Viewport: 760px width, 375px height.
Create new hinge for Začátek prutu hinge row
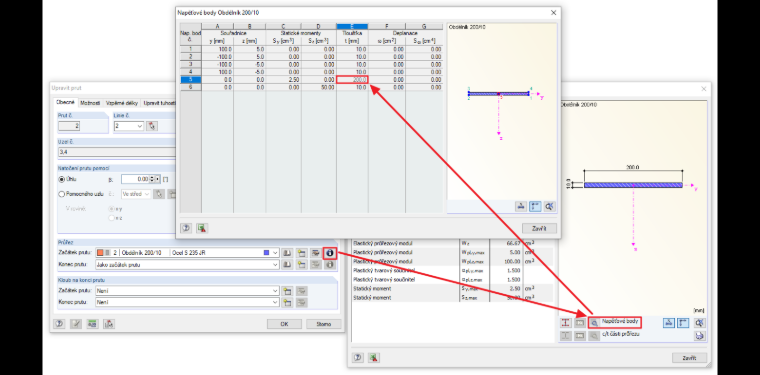287,291
